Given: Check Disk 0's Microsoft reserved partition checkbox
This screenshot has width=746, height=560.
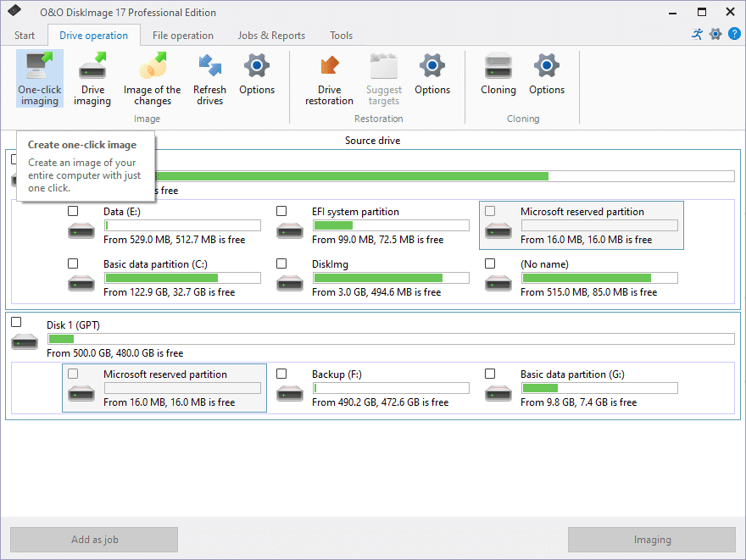Looking at the screenshot, I should [490, 211].
